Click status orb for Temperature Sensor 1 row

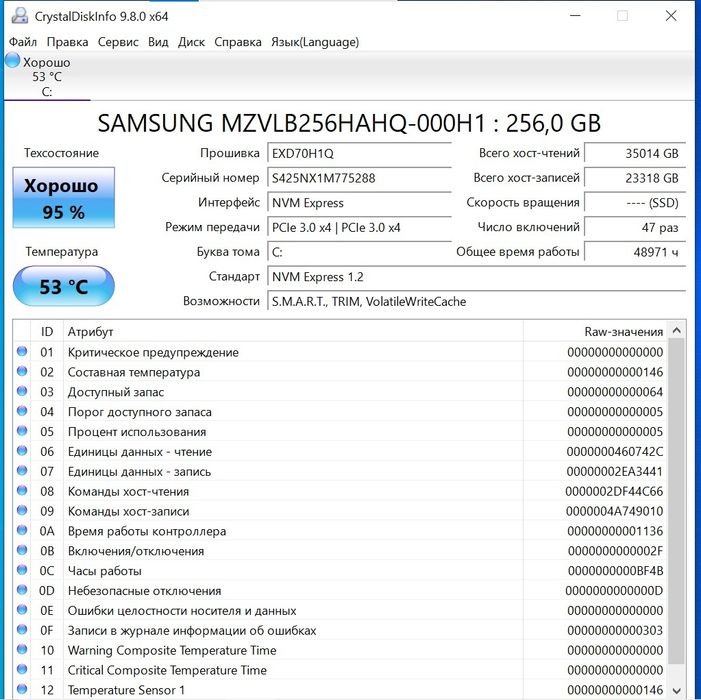tap(22, 689)
